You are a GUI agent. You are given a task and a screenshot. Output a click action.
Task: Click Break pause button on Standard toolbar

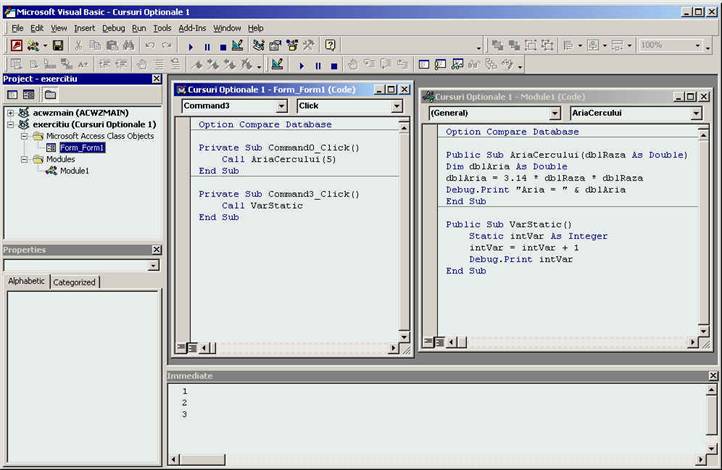(x=207, y=46)
